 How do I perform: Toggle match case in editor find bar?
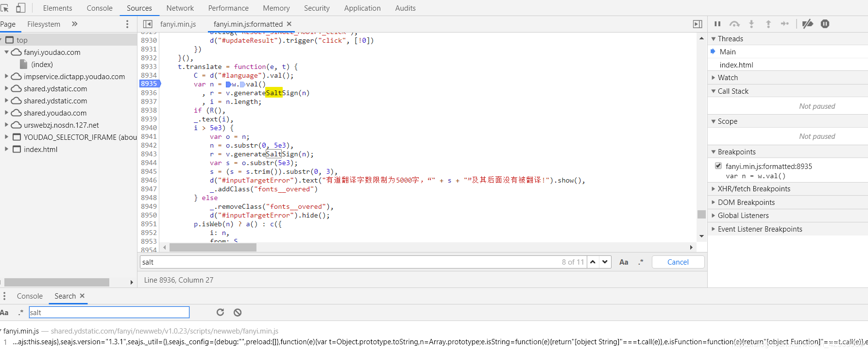point(624,262)
